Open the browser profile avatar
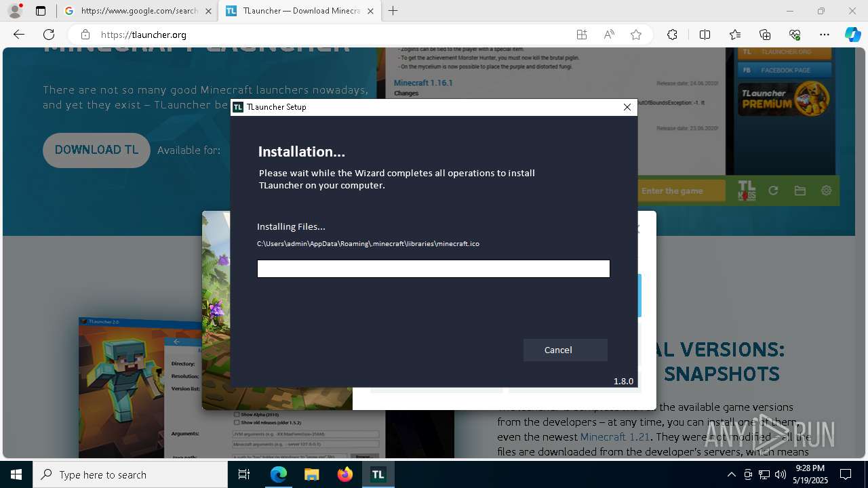The height and width of the screenshot is (488, 868). click(15, 11)
